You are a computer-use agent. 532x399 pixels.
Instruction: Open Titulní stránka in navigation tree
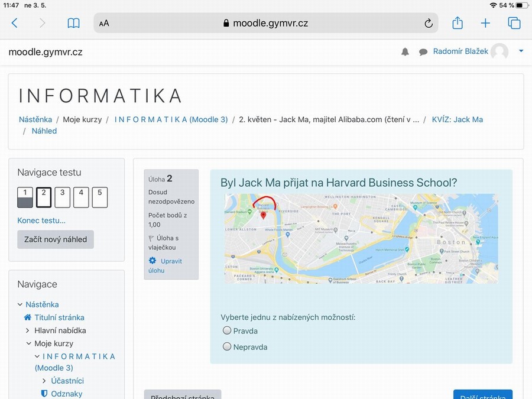pos(59,317)
